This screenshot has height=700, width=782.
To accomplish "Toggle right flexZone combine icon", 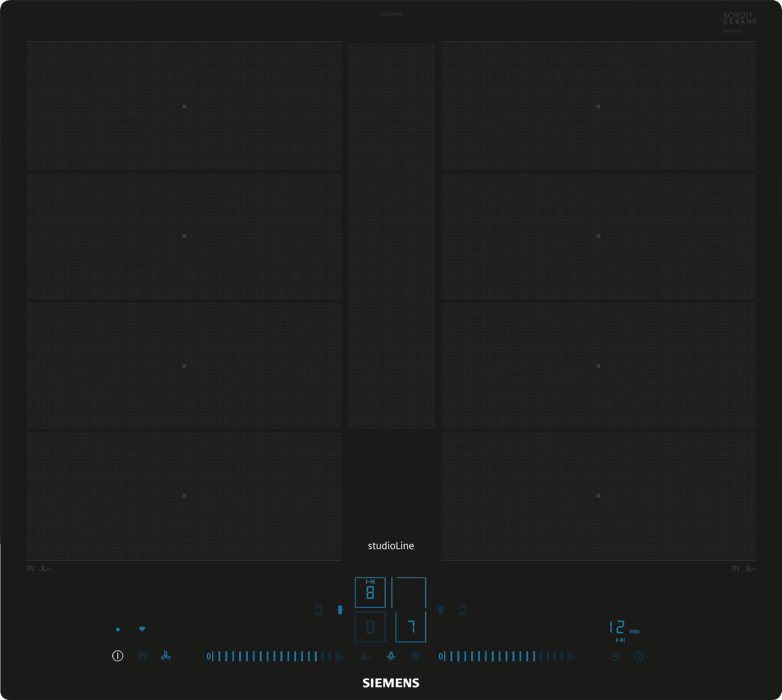I will click(440, 610).
